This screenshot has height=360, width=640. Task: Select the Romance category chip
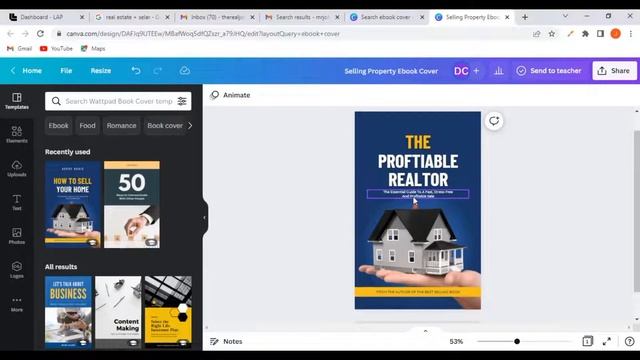[122, 126]
